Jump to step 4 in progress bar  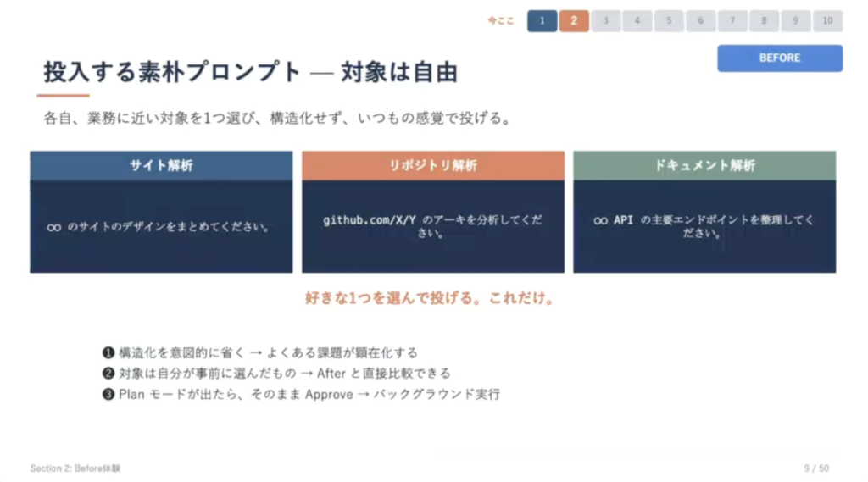[637, 21]
